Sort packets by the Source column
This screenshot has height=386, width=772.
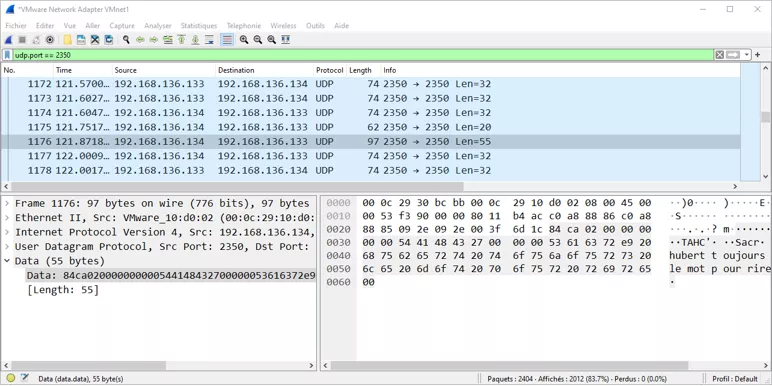(x=164, y=70)
